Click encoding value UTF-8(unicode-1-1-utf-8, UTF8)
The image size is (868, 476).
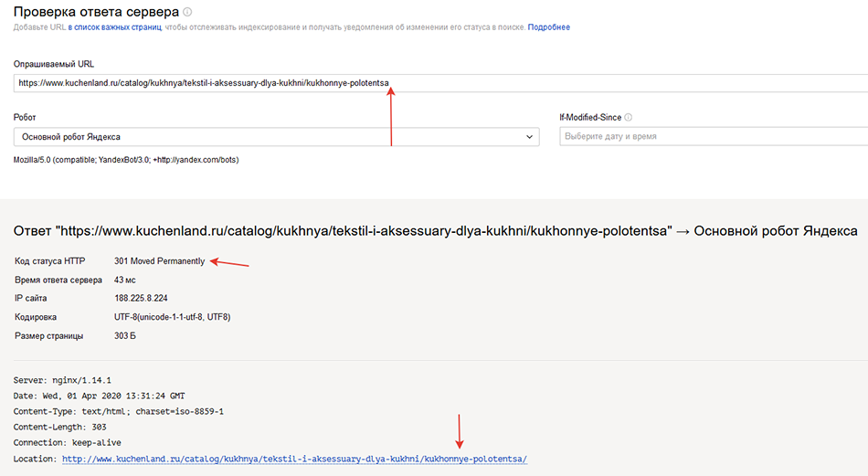(172, 317)
